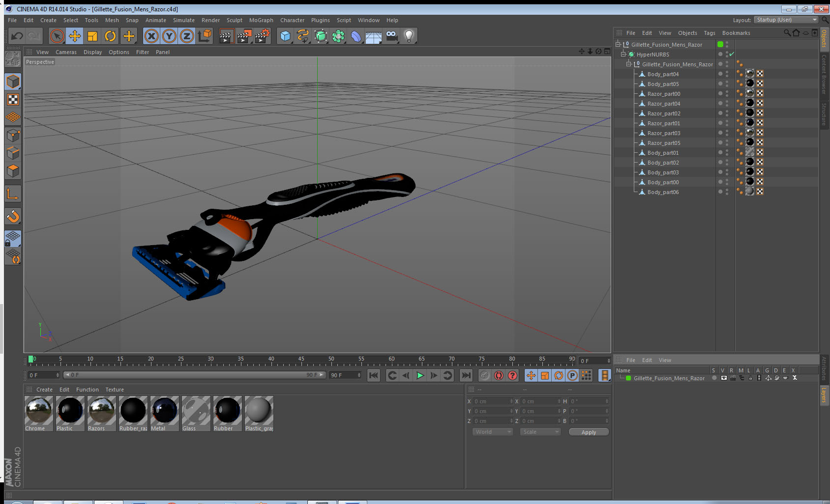Screen dimensions: 830x504
Task: Select Razor_part05 in object tree
Action: click(664, 143)
